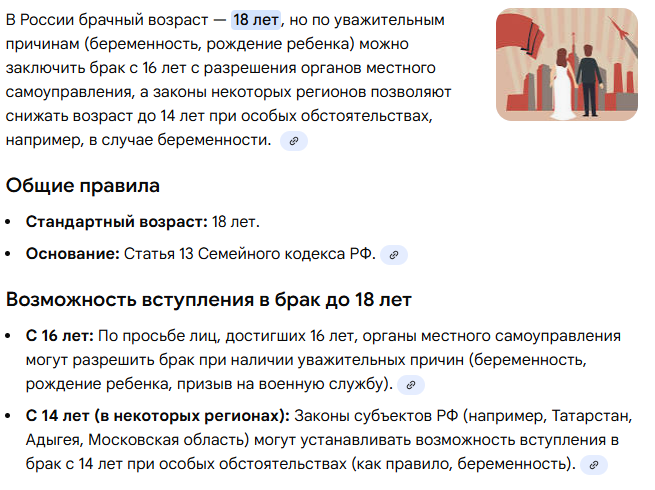The image size is (655, 490).
Task: Click bold 'С 14 лет (в некоторых регионах):' label
Action: click(157, 416)
